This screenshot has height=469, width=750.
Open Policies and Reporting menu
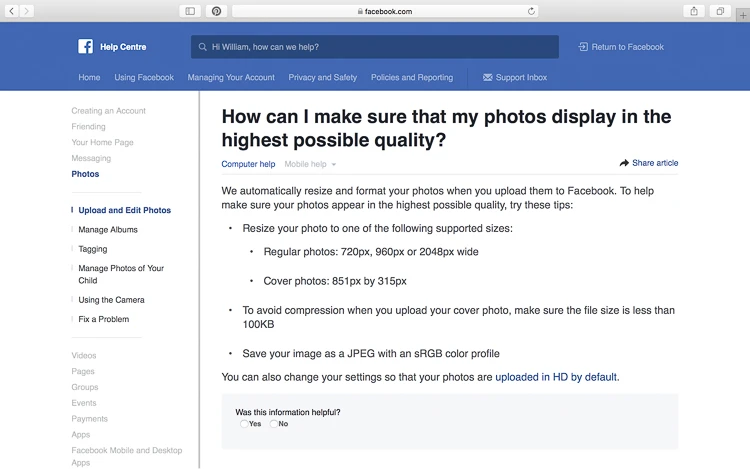click(412, 77)
